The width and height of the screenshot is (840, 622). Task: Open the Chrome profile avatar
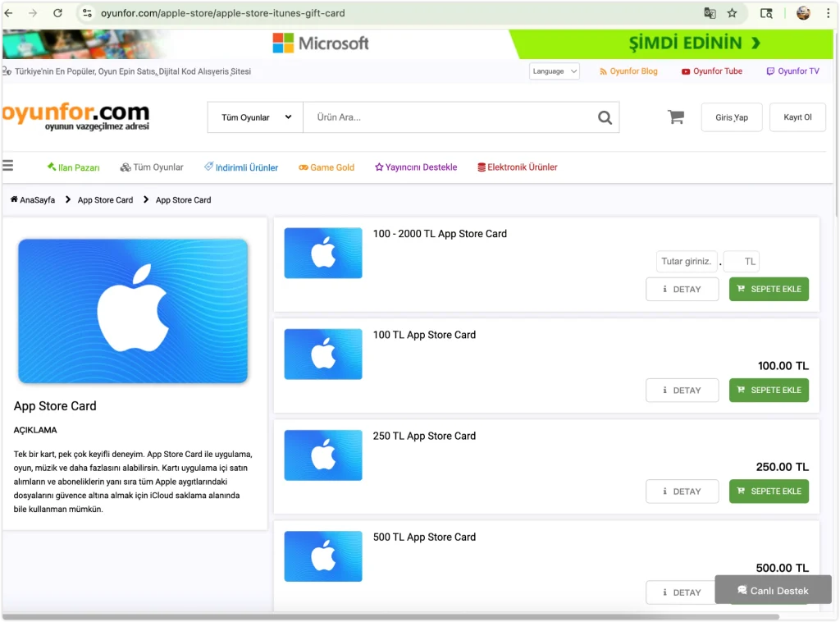coord(803,13)
